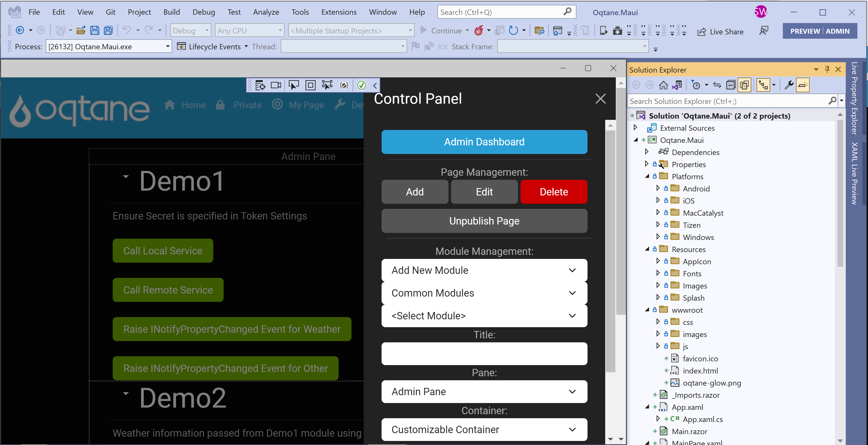Open the Live Share sharing icon
Screen dimensions: 868x445
702,31
